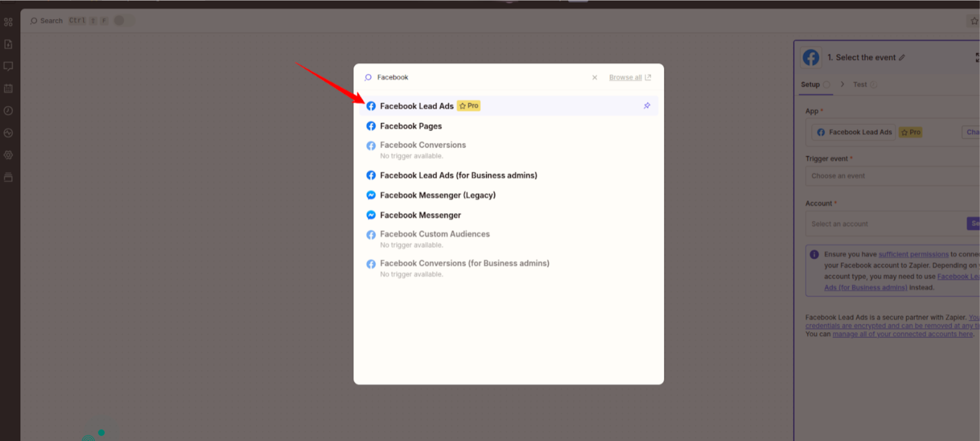The width and height of the screenshot is (980, 441).
Task: Open the calendar icon in left sidebar
Action: (x=8, y=88)
